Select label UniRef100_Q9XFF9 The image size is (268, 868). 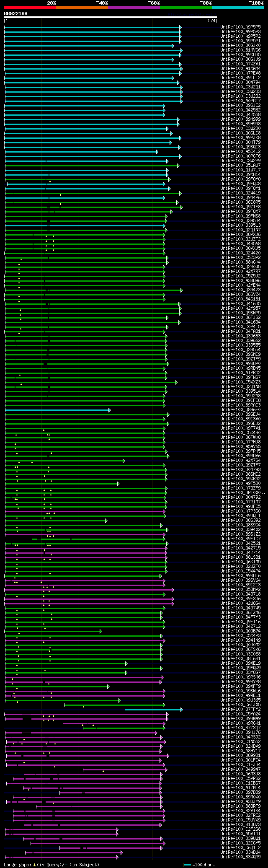(x=240, y=686)
